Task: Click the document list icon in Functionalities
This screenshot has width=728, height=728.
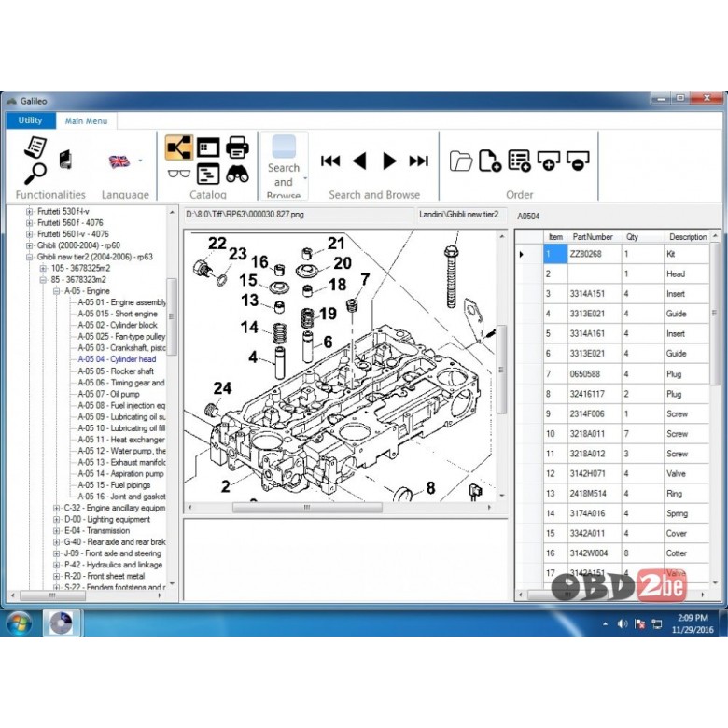Action: [35, 147]
